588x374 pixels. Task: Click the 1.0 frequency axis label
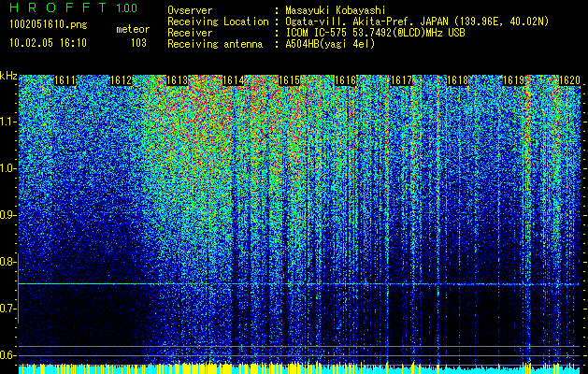pos(8,169)
